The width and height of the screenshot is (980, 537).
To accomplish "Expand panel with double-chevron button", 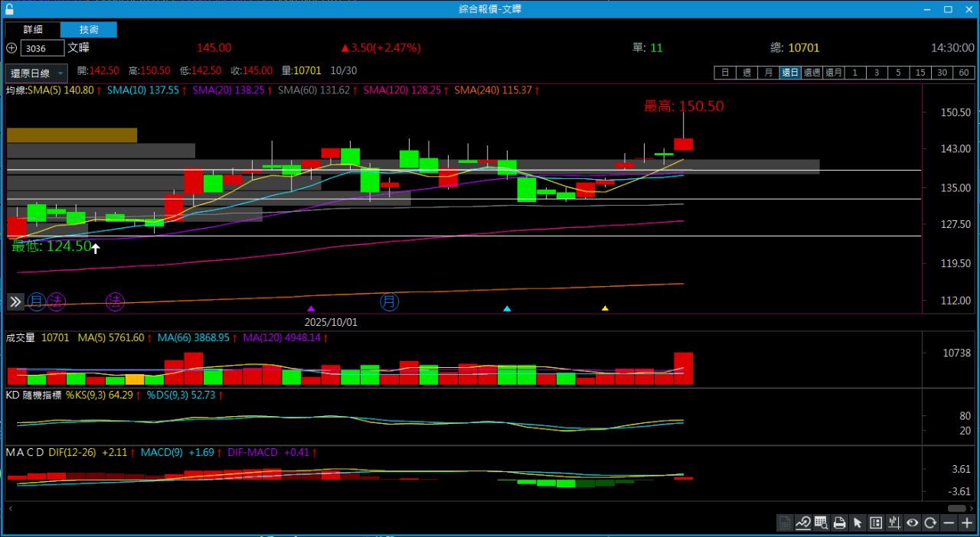I will [16, 301].
